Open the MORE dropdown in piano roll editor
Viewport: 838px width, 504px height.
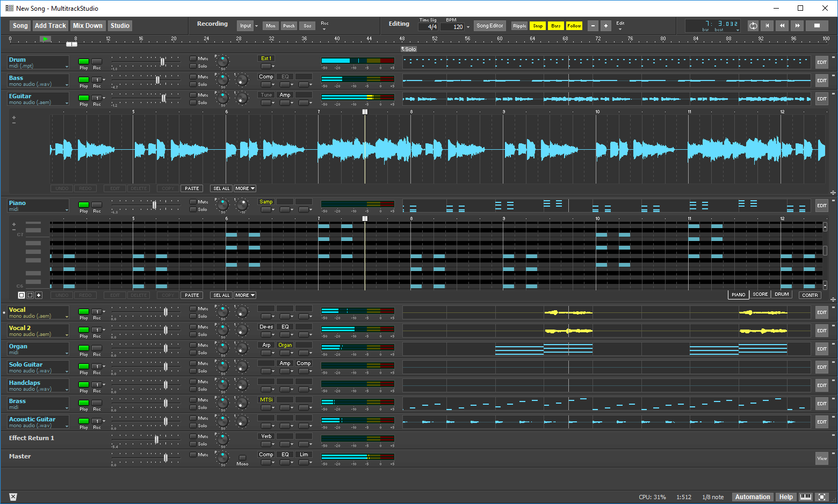click(x=245, y=295)
